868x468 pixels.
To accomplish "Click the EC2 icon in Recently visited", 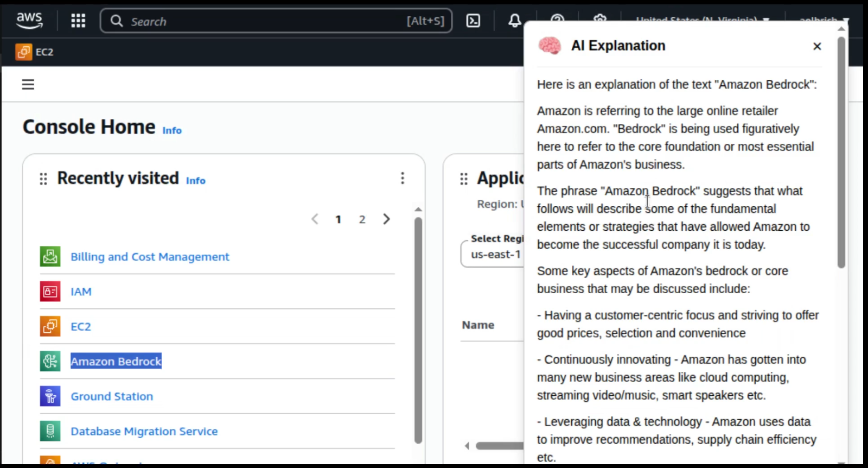I will [x=50, y=326].
